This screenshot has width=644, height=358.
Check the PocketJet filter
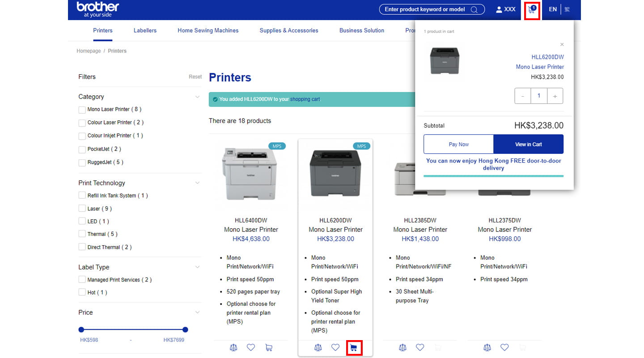(x=82, y=149)
